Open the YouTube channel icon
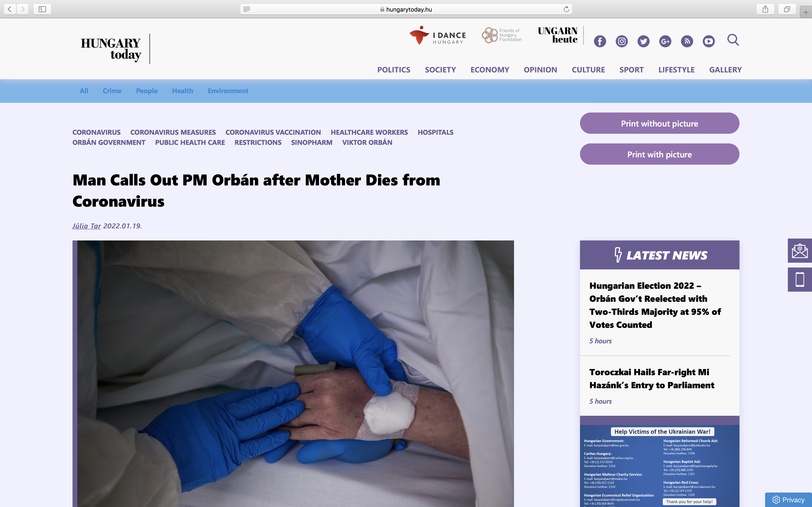 click(x=709, y=41)
